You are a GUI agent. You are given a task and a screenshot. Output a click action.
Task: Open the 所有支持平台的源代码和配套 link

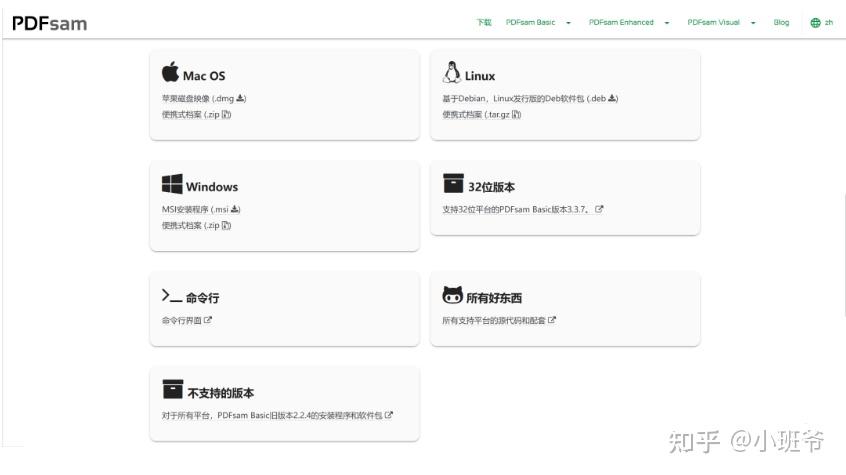(x=499, y=321)
